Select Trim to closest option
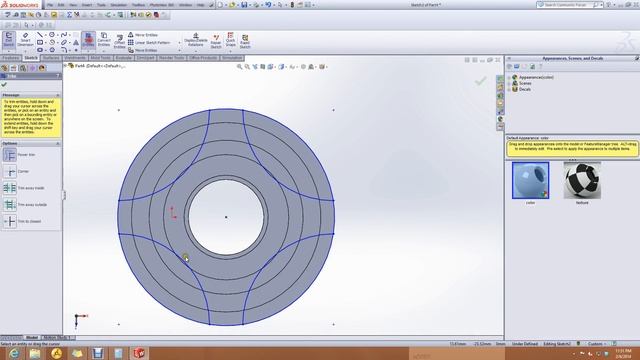This screenshot has height=360, width=640. [x=10, y=221]
